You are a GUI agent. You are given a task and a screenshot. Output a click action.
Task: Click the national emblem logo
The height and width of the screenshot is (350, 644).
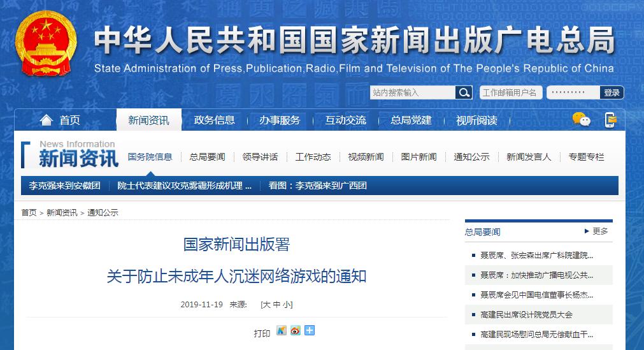[46, 43]
